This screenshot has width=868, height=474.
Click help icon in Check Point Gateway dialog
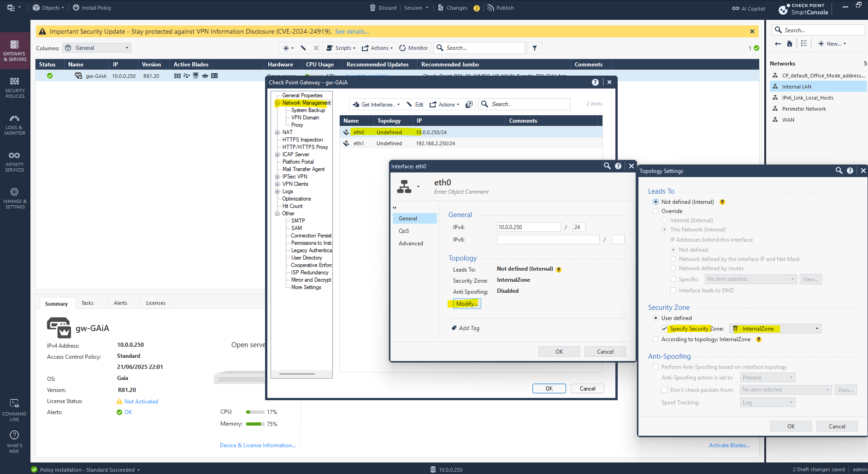tap(595, 82)
